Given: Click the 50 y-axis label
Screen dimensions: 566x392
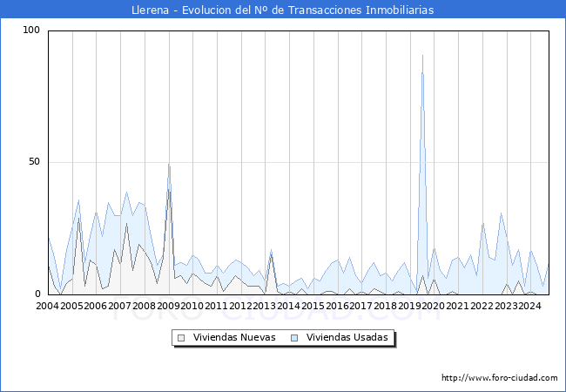Looking at the screenshot, I should click(34, 161).
